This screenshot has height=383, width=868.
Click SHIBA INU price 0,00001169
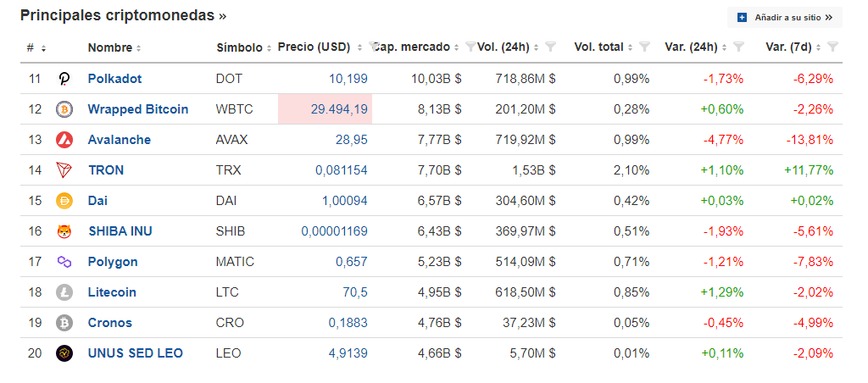coord(334,230)
